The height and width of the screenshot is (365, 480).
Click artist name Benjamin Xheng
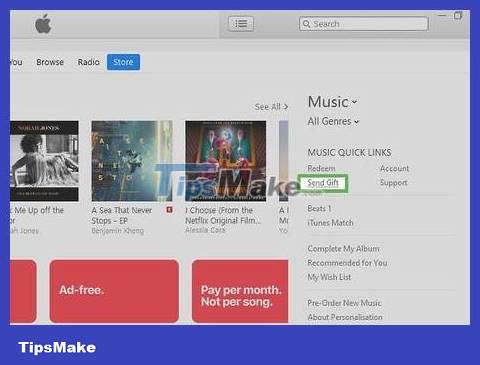click(x=118, y=231)
